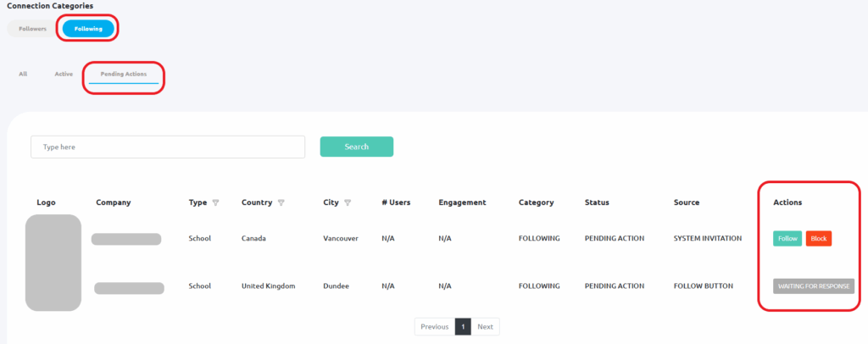Viewport: 868px width, 344px height.
Task: Switch to the Active tab
Action: [64, 74]
